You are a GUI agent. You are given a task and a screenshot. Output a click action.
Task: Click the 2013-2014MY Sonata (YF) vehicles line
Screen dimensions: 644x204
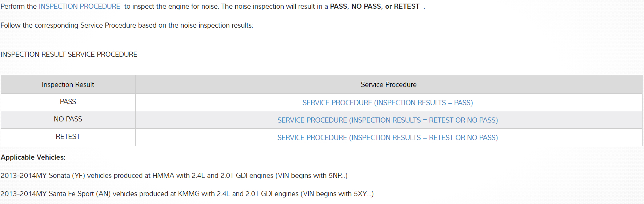174,176
